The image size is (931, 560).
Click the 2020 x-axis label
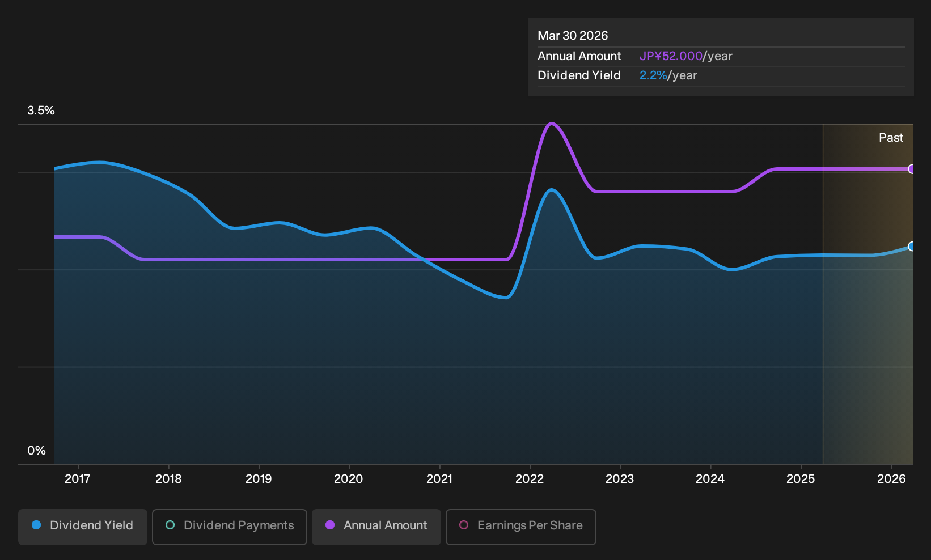[x=349, y=479]
